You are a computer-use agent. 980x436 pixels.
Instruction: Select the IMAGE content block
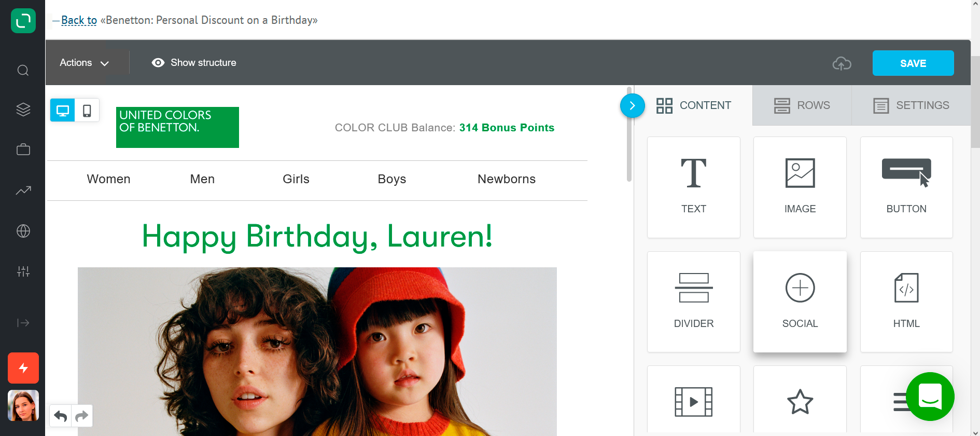click(800, 187)
